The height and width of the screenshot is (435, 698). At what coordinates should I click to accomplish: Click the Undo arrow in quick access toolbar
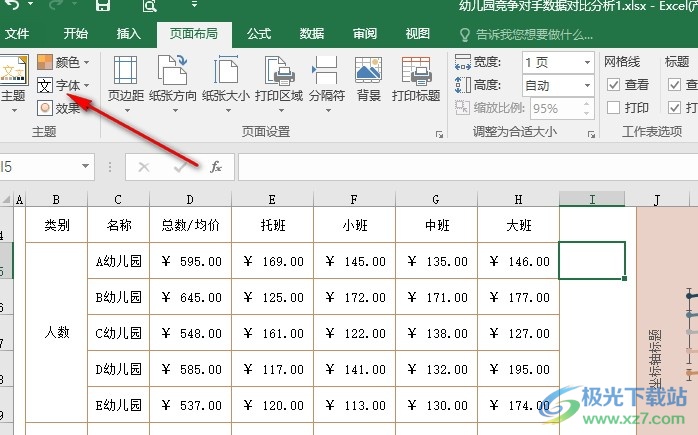click(12, 4)
